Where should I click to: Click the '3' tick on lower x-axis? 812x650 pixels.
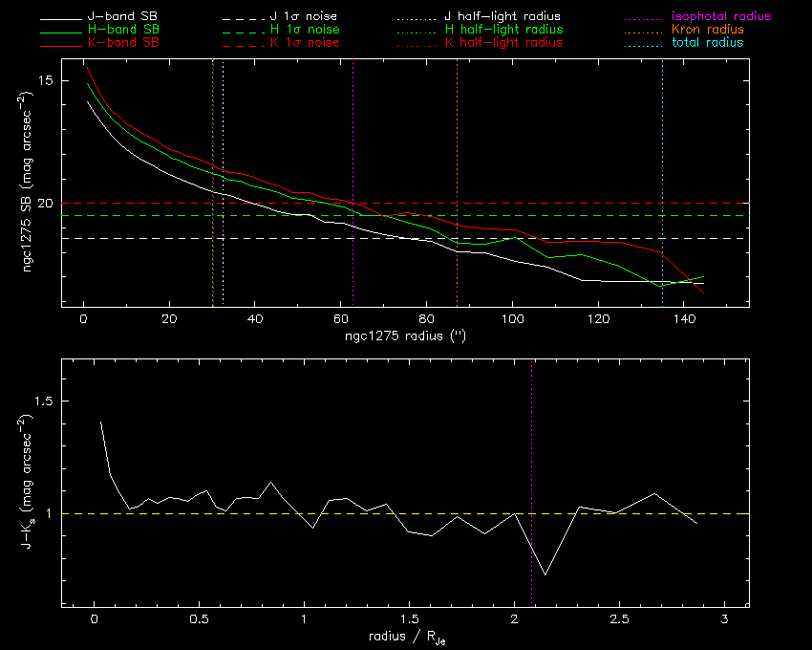(724, 618)
